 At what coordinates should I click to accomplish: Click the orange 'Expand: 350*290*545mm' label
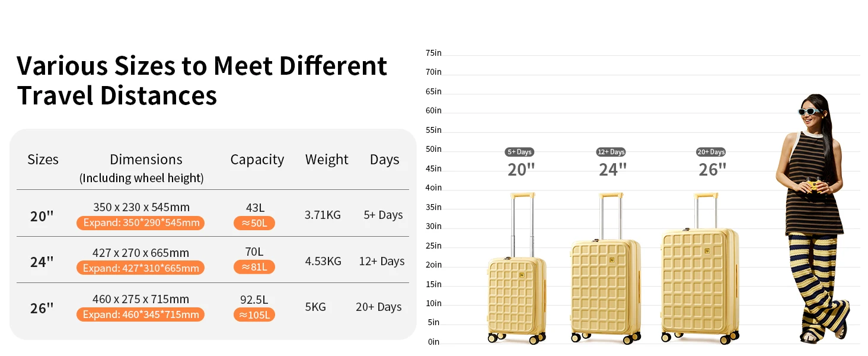[141, 223]
